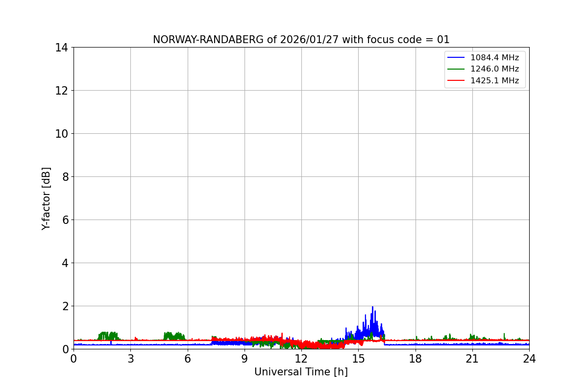Click x-axis tick label 15
This screenshot has width=588, height=392.
[358, 359]
